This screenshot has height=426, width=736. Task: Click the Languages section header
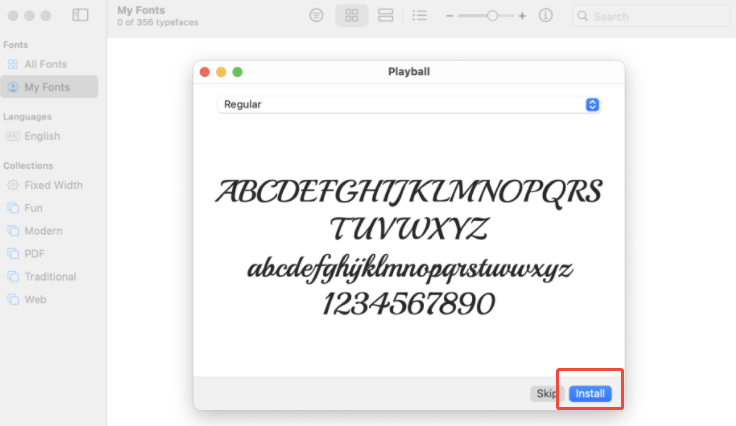[x=27, y=116]
